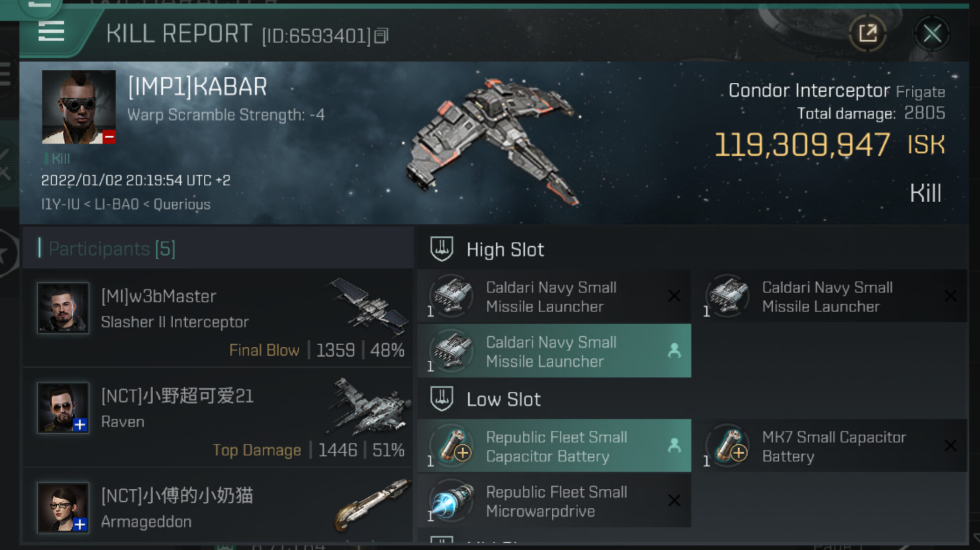Open the Participants [5] tab
The height and width of the screenshot is (550, 980).
pos(112,249)
